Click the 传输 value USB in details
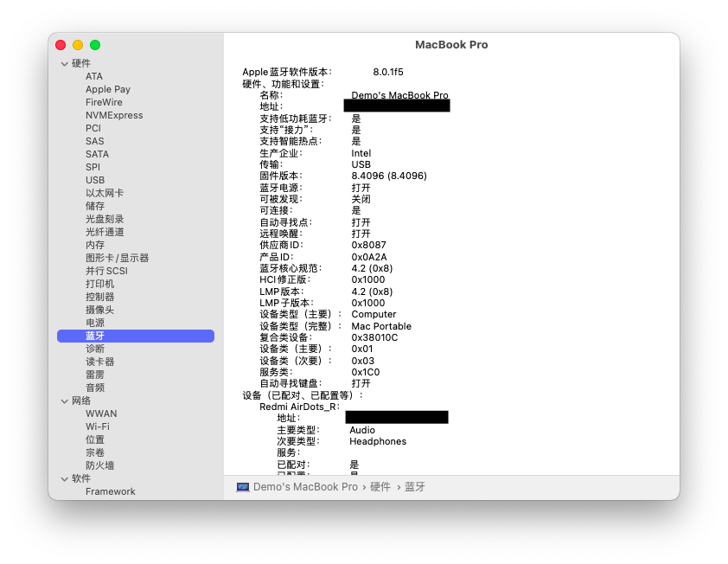Screen dimensions: 728x564 coord(361,164)
